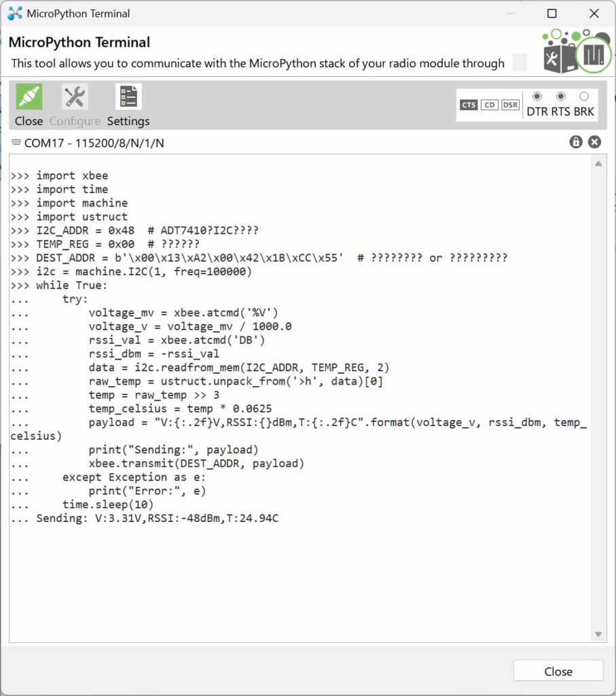Click the 'This tool allows you to communicate' description

click(x=257, y=63)
